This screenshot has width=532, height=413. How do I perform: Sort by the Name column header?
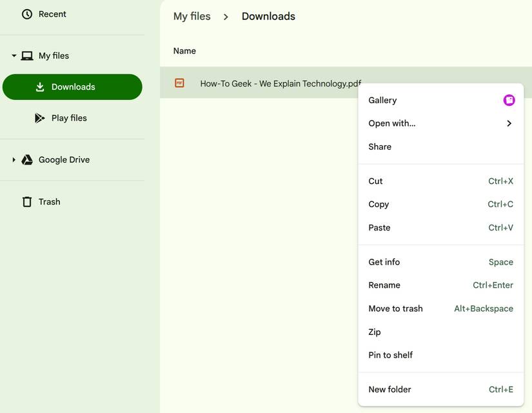click(x=184, y=51)
